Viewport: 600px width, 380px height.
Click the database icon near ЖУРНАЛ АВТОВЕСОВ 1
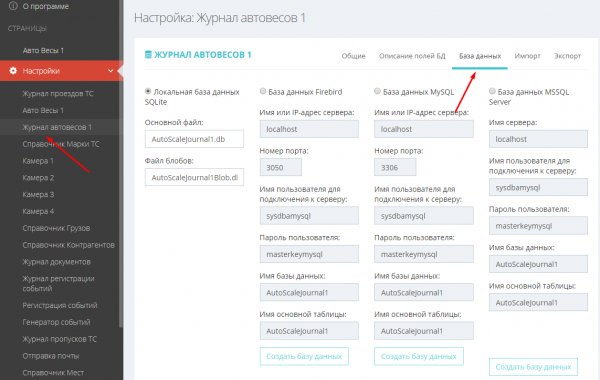[x=148, y=55]
